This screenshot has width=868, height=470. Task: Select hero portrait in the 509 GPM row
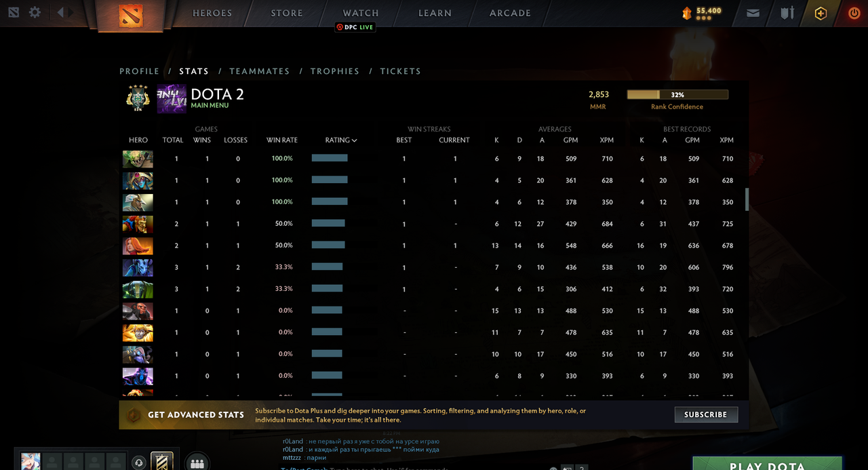(138, 159)
